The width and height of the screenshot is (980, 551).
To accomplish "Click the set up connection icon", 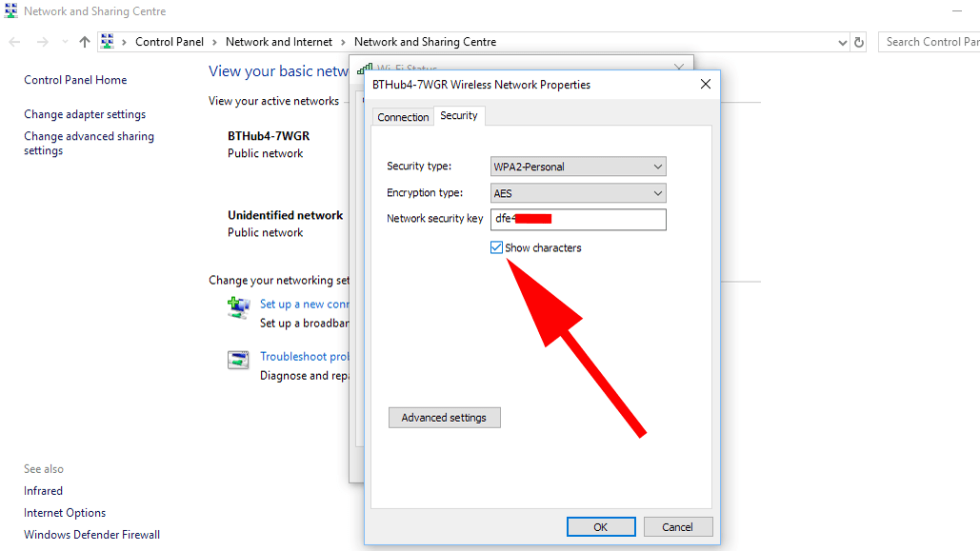I will [x=238, y=307].
